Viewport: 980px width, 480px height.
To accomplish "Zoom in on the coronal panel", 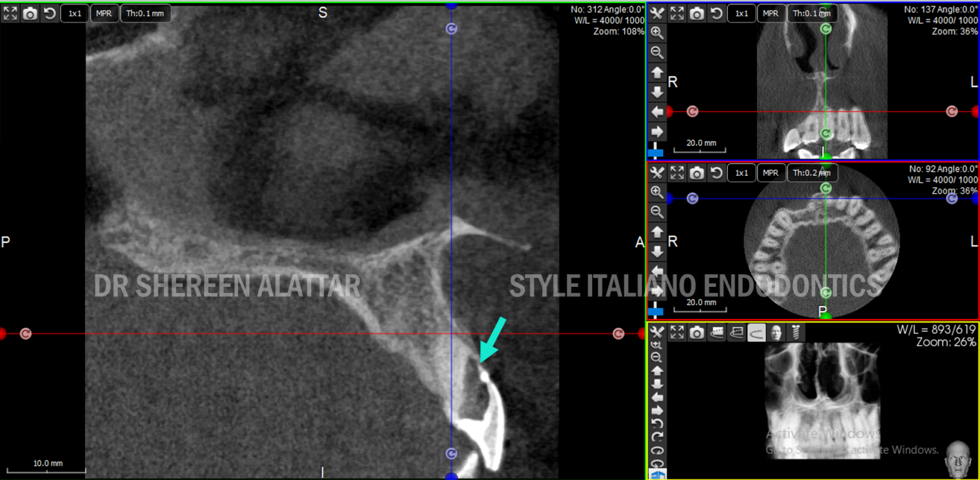I will (657, 33).
